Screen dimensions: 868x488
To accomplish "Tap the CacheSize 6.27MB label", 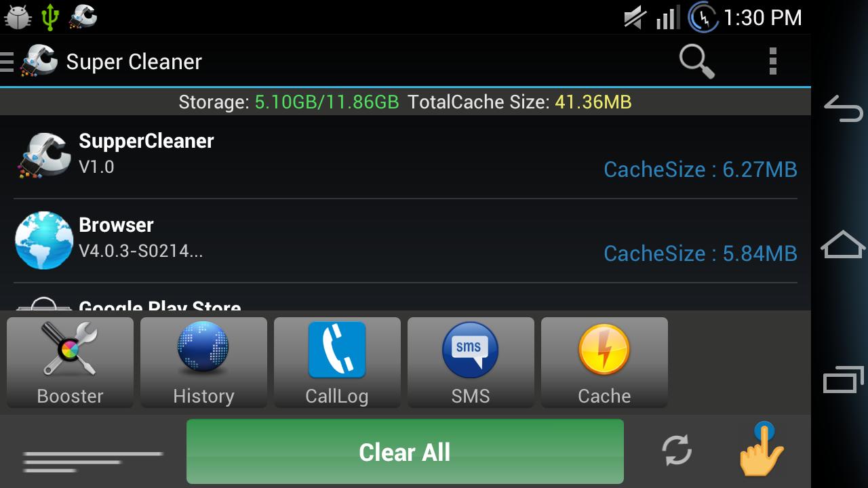I will [701, 169].
